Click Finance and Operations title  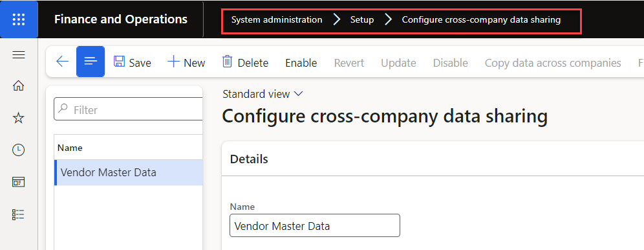point(121,19)
